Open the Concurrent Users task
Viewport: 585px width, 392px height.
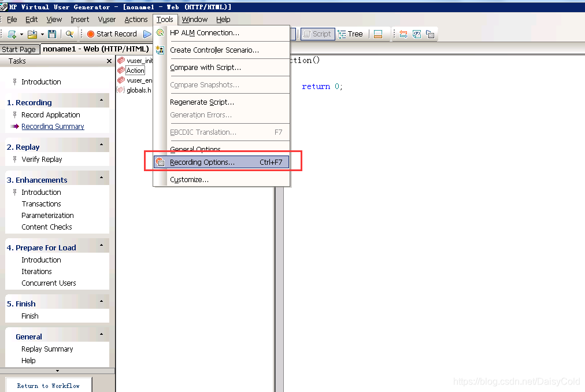click(49, 283)
